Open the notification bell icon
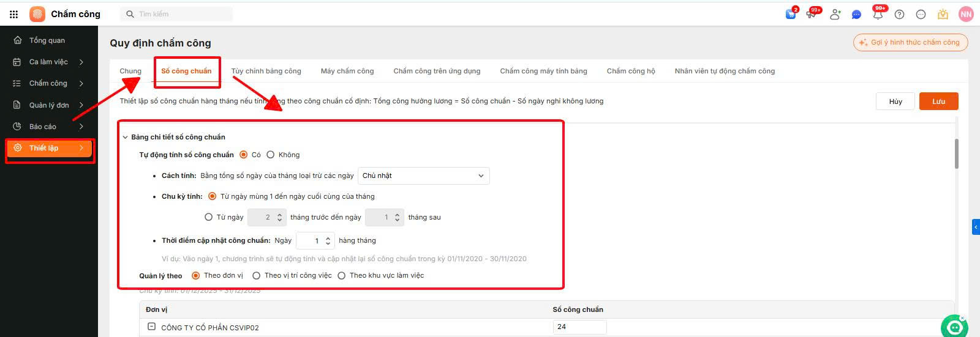Viewport: 980px width, 337px height. (x=878, y=13)
